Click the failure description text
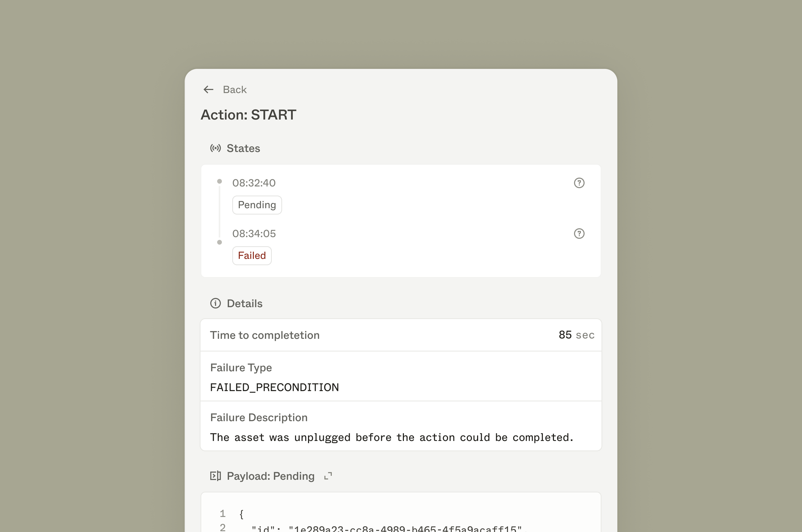Image resolution: width=802 pixels, height=532 pixels. [x=391, y=437]
